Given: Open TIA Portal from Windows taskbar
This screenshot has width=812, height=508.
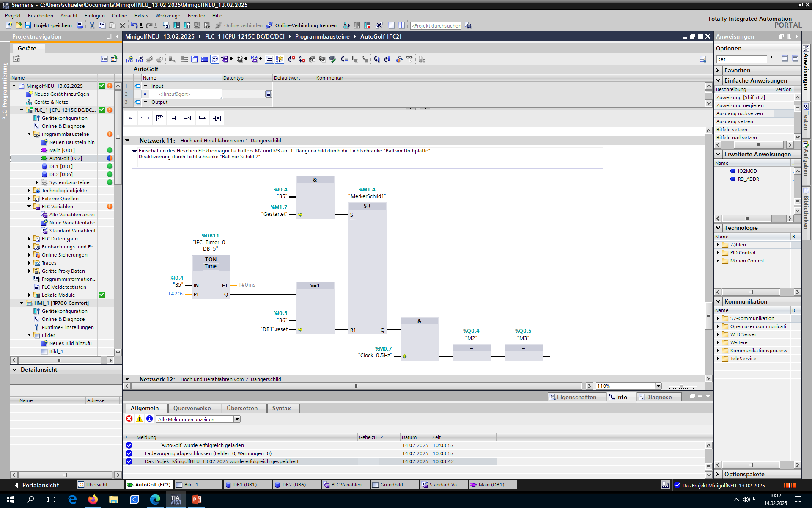Looking at the screenshot, I should tap(176, 500).
